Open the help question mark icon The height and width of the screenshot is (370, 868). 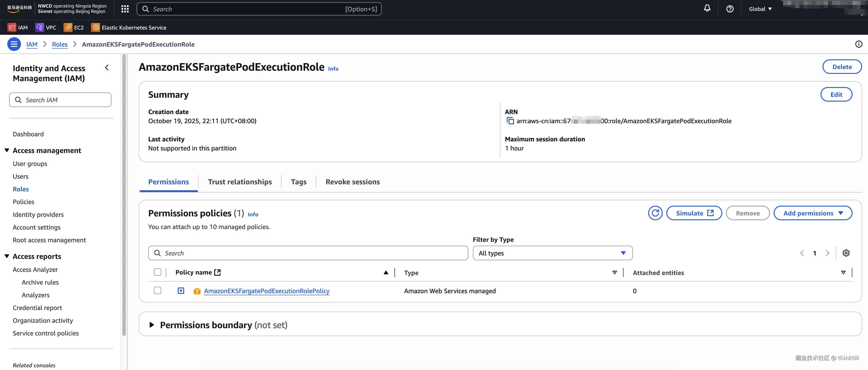point(730,9)
